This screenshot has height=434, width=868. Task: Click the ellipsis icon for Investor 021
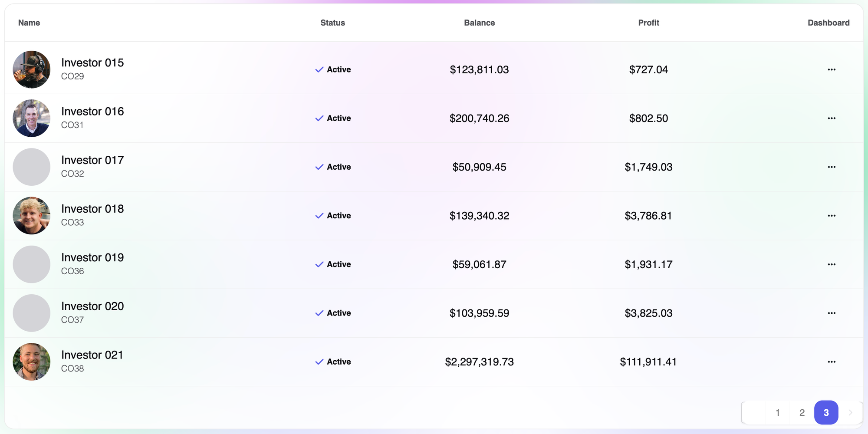click(x=831, y=362)
